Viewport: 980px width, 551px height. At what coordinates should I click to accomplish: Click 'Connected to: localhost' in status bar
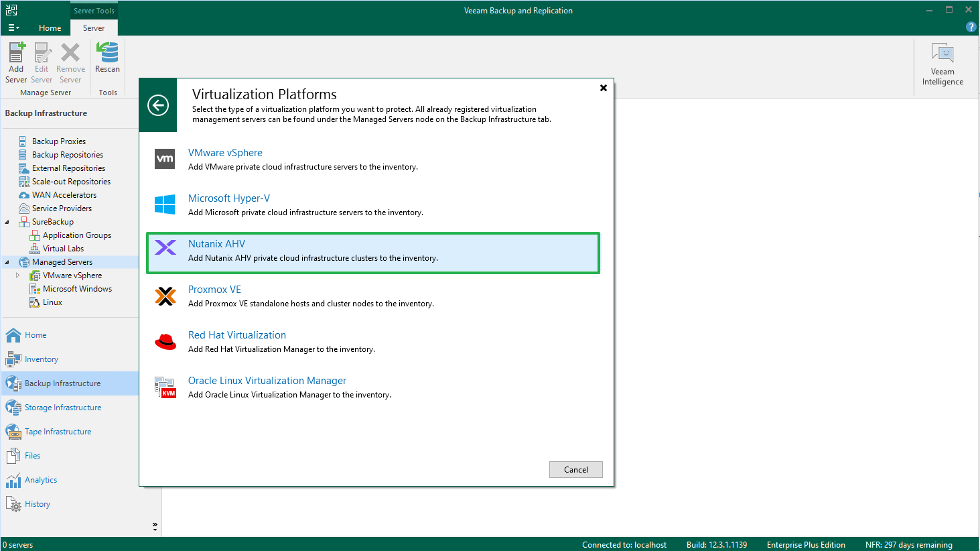click(x=624, y=545)
